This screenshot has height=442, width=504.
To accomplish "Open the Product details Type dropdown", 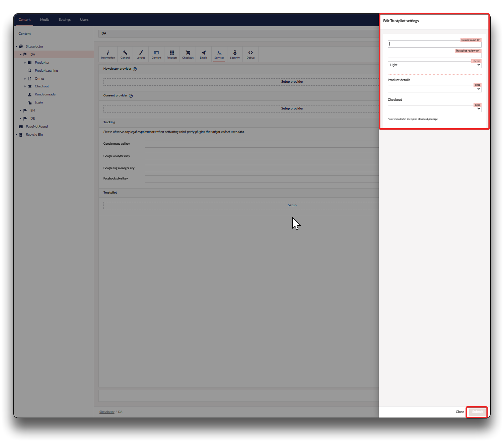I will pyautogui.click(x=434, y=89).
